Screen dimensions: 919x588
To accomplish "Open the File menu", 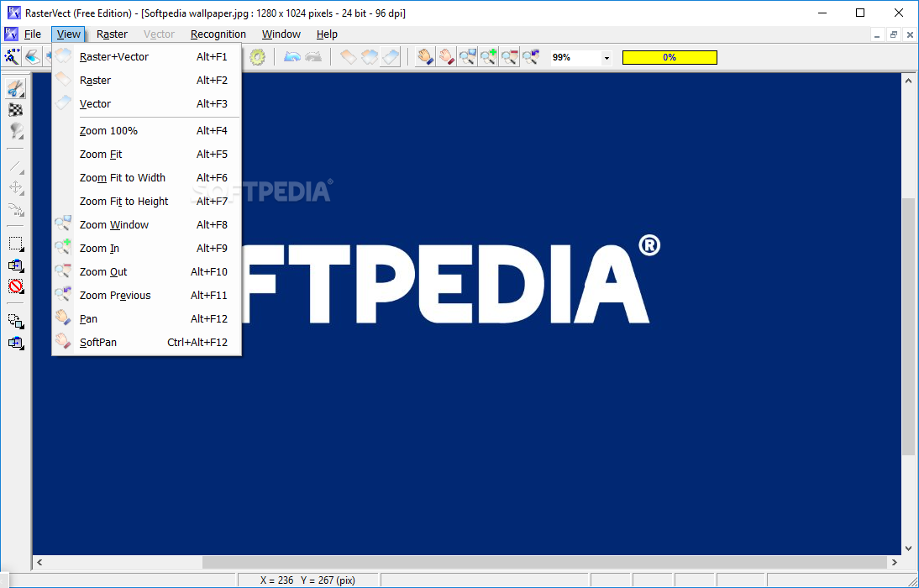I will coord(32,34).
